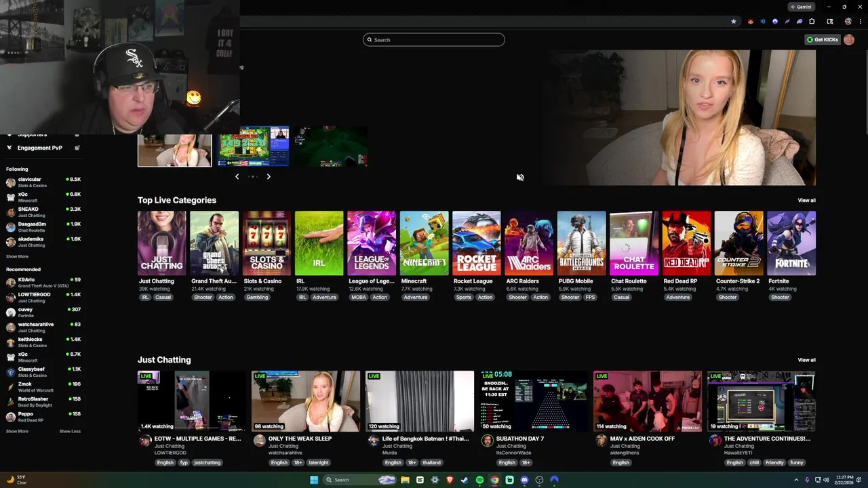This screenshot has height=488, width=868.
Task: Show hidden system tray icons chevron
Action: click(796, 480)
